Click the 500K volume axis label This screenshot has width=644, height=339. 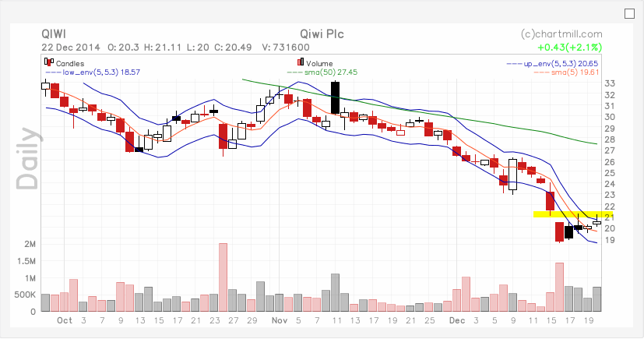25,295
